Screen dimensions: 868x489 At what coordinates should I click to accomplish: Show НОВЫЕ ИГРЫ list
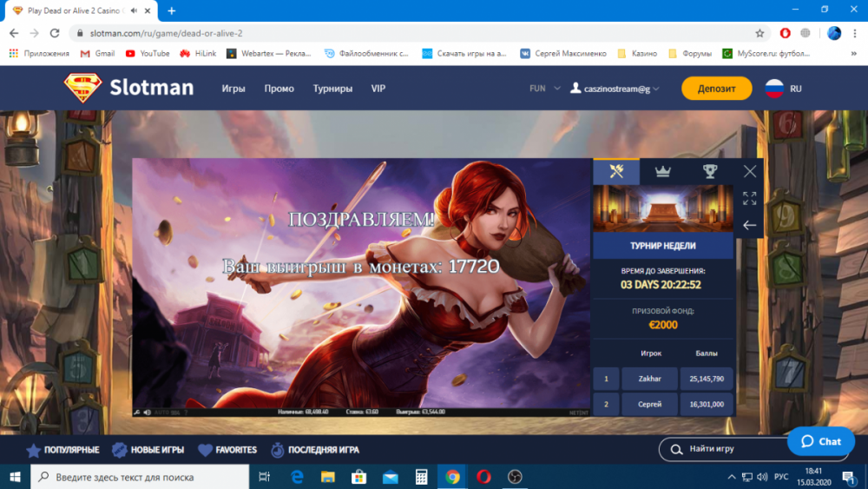(148, 450)
